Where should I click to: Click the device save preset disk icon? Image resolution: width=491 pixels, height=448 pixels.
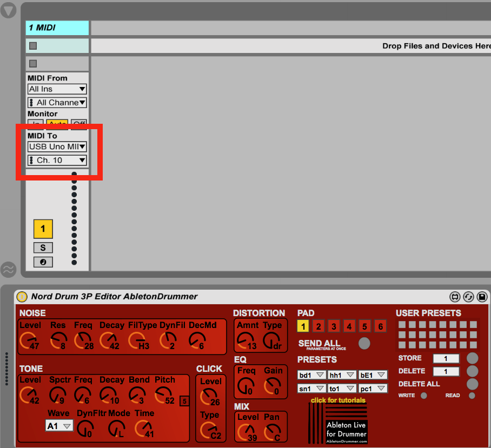[x=482, y=297]
